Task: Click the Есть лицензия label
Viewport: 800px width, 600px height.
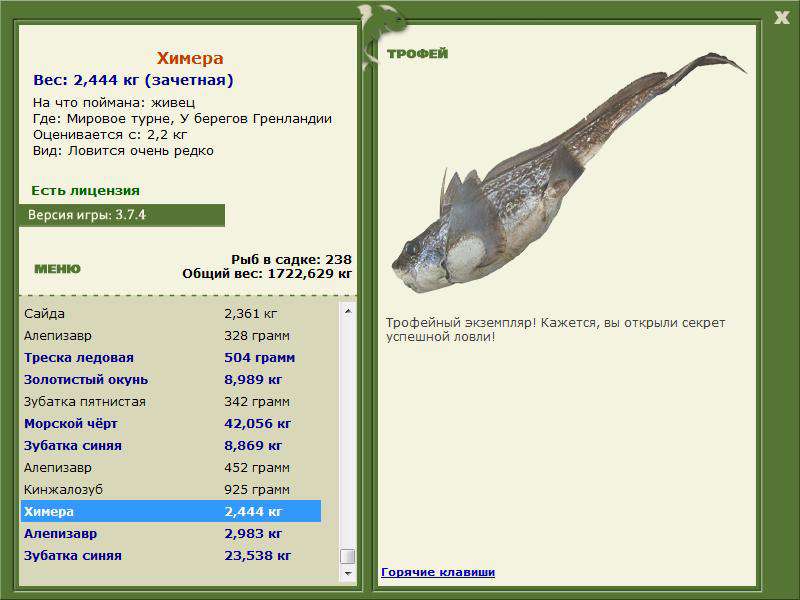Action: tap(86, 190)
